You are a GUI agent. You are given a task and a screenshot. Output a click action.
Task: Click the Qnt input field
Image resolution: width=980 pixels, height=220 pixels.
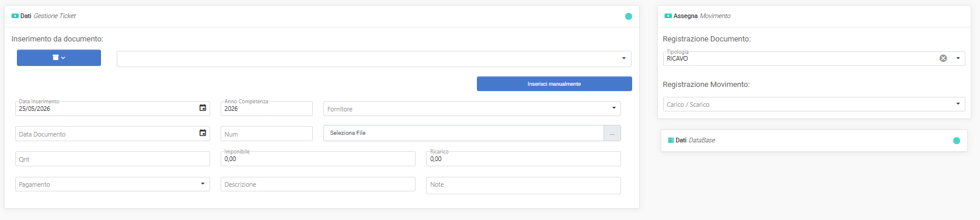[x=112, y=159]
